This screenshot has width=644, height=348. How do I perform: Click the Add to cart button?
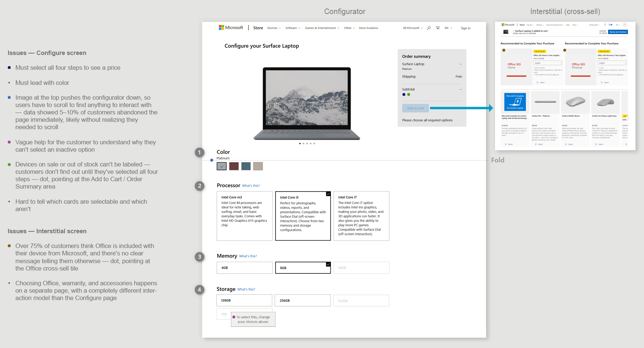tap(415, 108)
